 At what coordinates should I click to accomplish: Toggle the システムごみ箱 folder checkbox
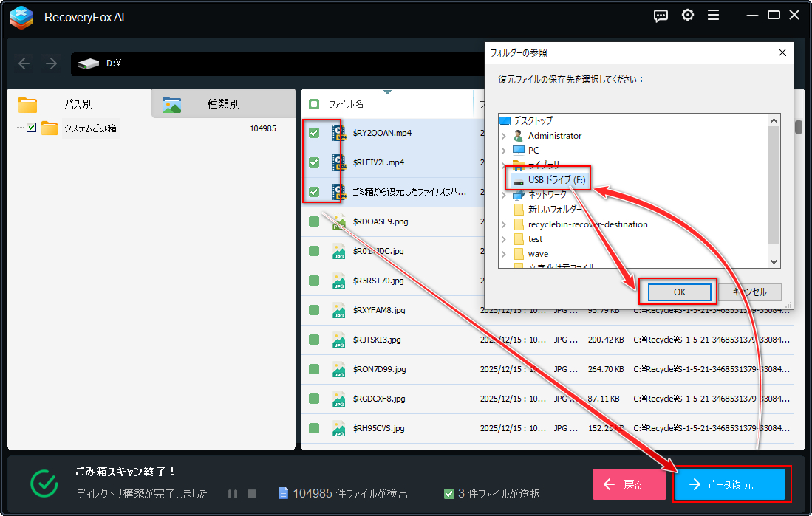(x=31, y=128)
